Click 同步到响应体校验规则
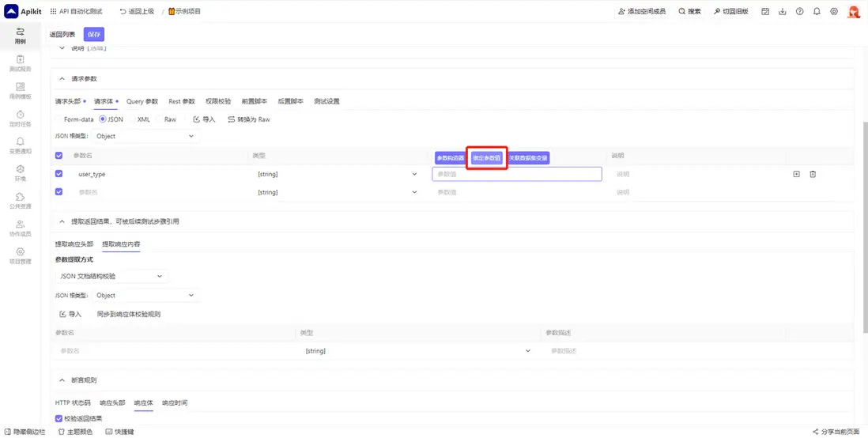Viewport: 868px width, 438px height. pos(128,314)
